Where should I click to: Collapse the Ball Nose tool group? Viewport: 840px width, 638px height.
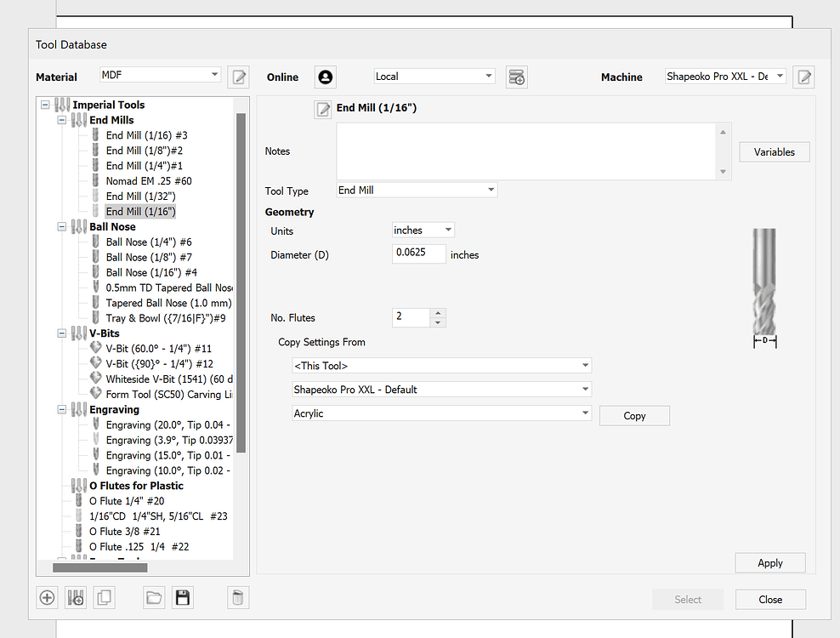(62, 227)
